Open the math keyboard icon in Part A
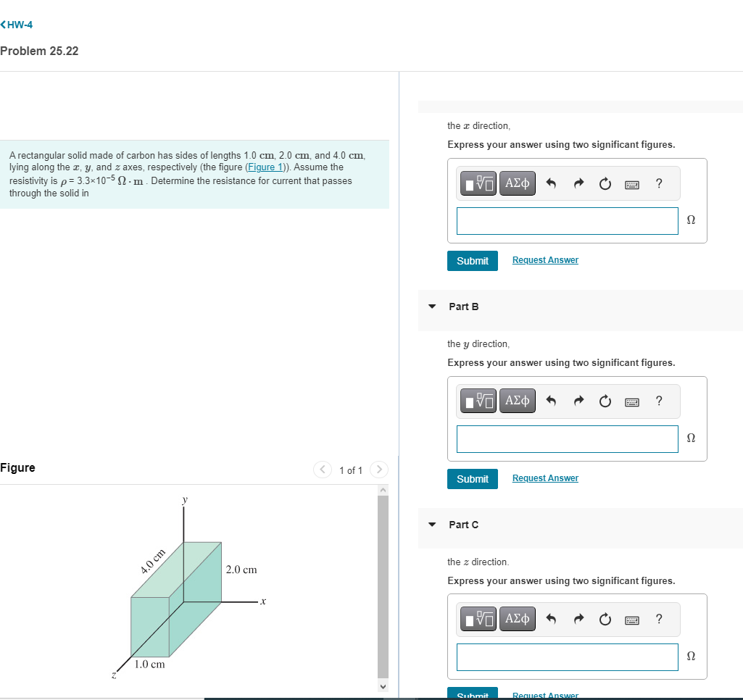Screen dimensions: 743x700 pyautogui.click(x=631, y=183)
